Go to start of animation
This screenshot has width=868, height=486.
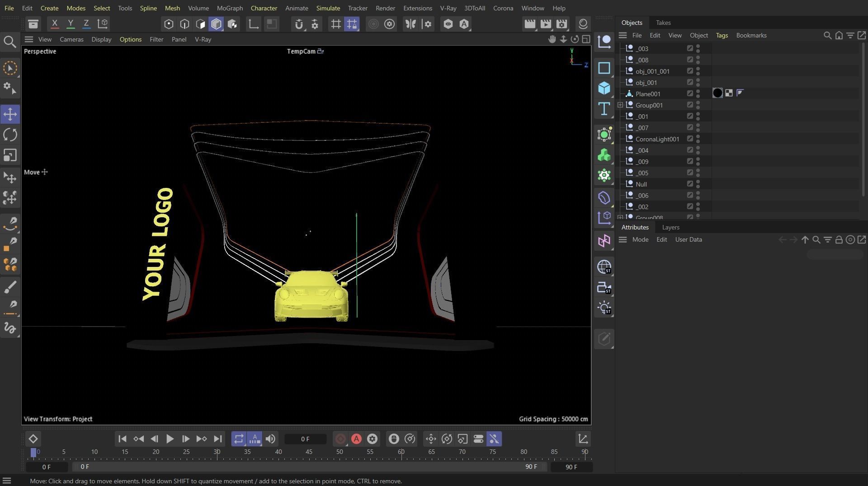pyautogui.click(x=122, y=439)
